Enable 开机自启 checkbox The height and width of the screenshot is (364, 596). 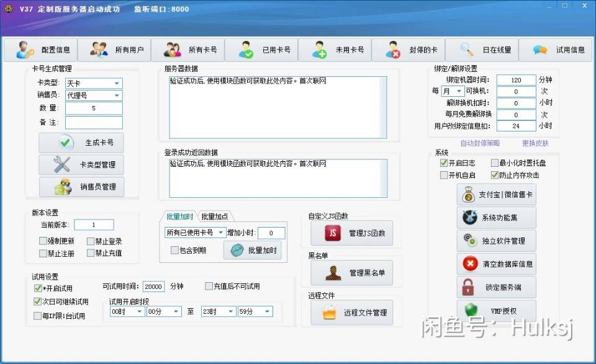(x=443, y=175)
